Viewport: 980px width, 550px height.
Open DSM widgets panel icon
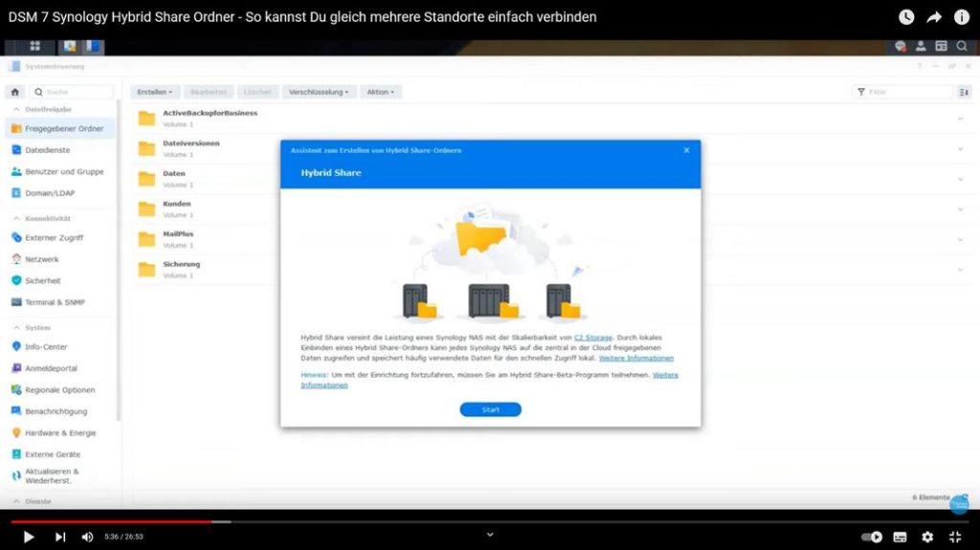(942, 46)
